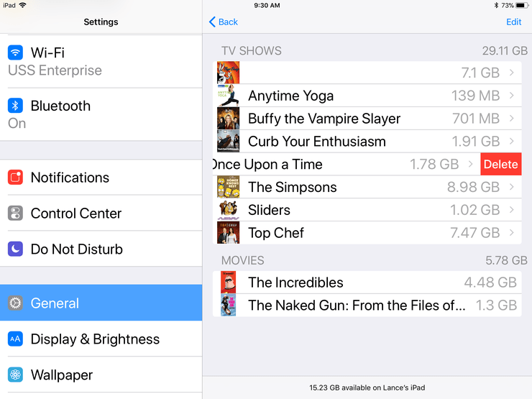Select Buffy the Vampire Slayer title
Screen dimensions: 532x399
click(x=324, y=119)
